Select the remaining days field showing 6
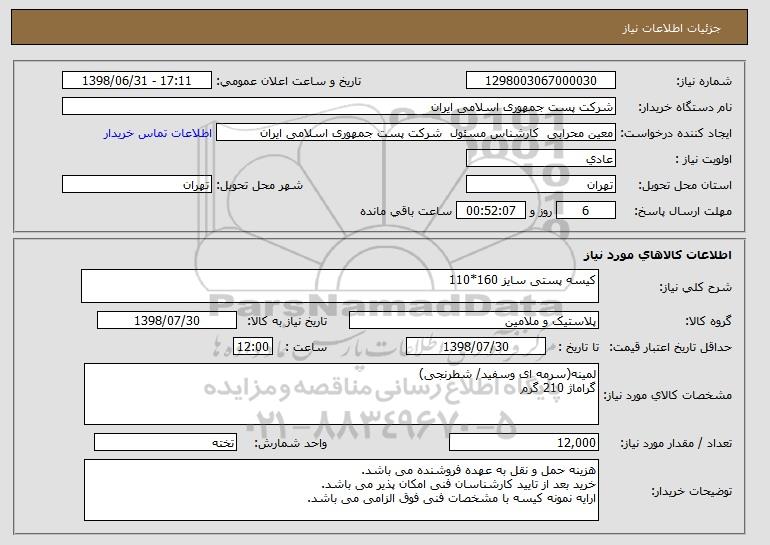 point(585,211)
